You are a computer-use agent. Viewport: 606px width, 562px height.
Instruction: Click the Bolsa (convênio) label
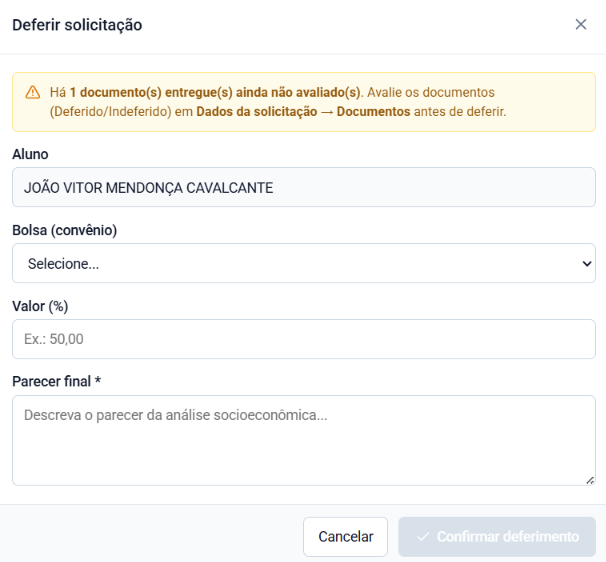(65, 230)
